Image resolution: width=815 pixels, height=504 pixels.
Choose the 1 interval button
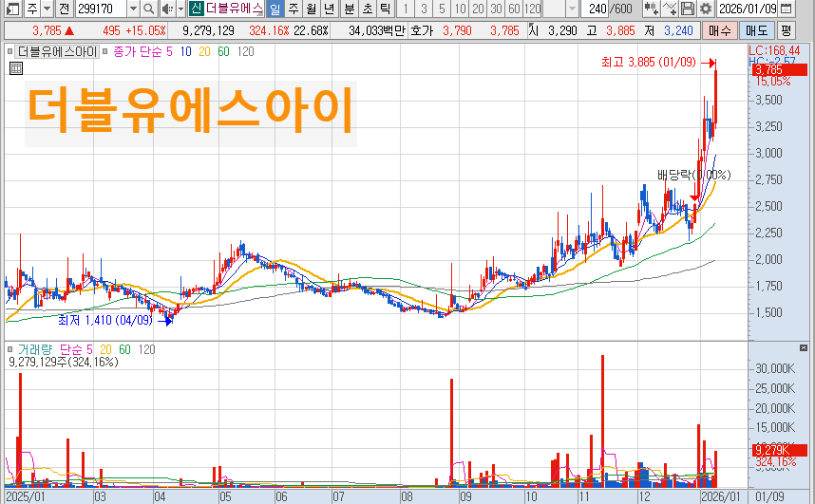pos(406,9)
